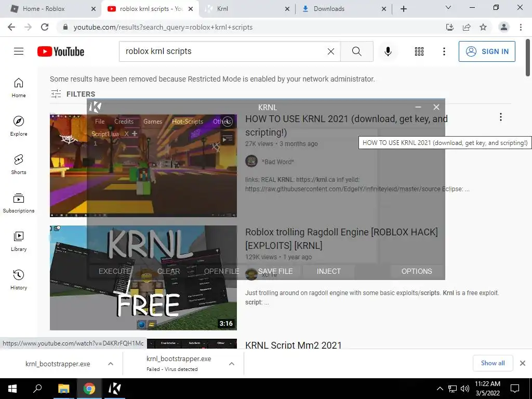Open the YouTube hamburger guide menu
This screenshot has width=532, height=399.
tap(19, 51)
